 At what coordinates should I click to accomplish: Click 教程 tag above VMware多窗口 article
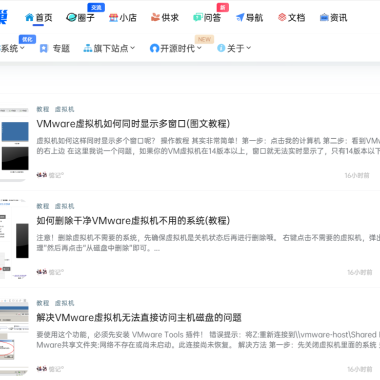[43, 109]
